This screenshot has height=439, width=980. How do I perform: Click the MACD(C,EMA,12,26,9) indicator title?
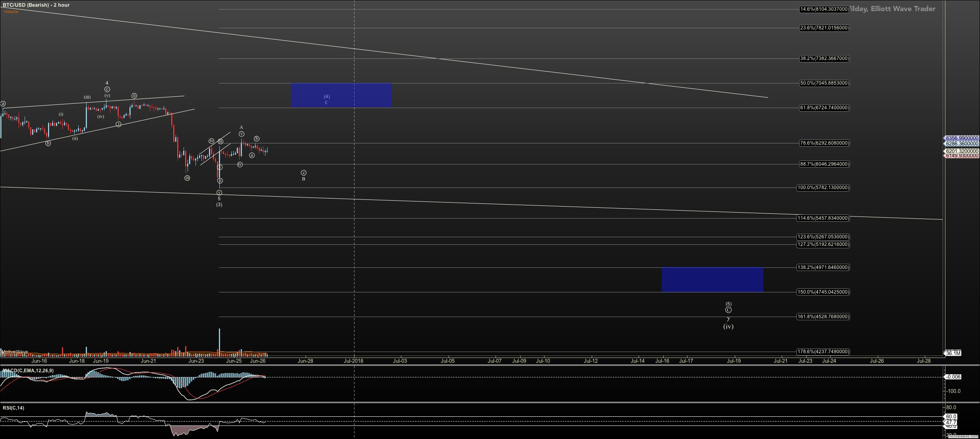click(28, 371)
